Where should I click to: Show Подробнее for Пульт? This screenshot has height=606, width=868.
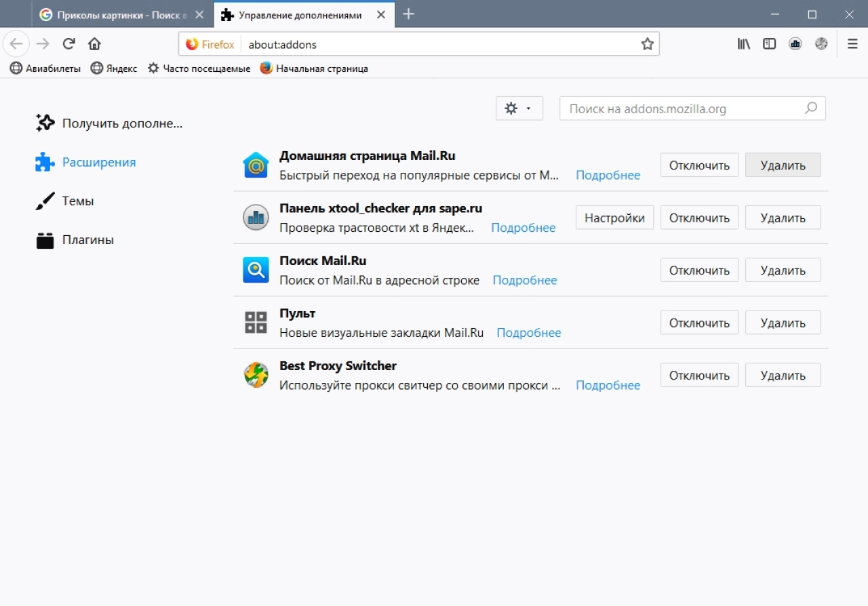pos(529,333)
